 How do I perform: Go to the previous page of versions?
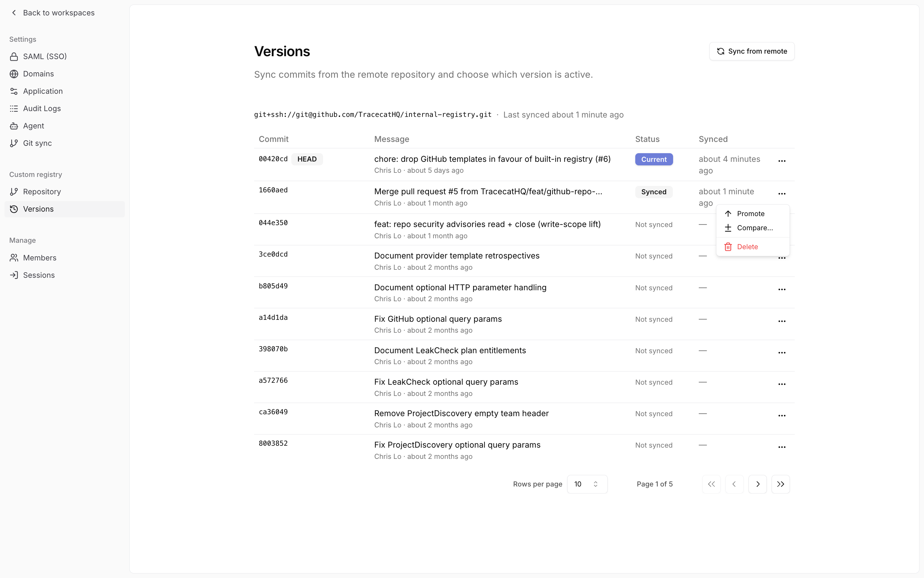[x=734, y=484]
